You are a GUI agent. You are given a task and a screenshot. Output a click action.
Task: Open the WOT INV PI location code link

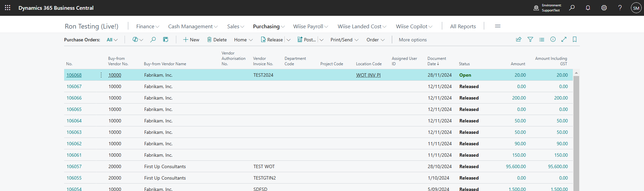click(368, 75)
